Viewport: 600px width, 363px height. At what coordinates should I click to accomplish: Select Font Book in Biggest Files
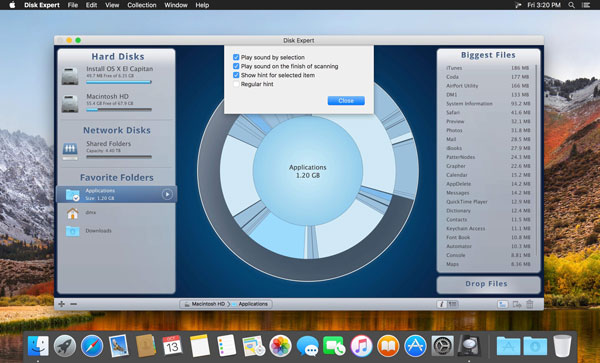488,238
